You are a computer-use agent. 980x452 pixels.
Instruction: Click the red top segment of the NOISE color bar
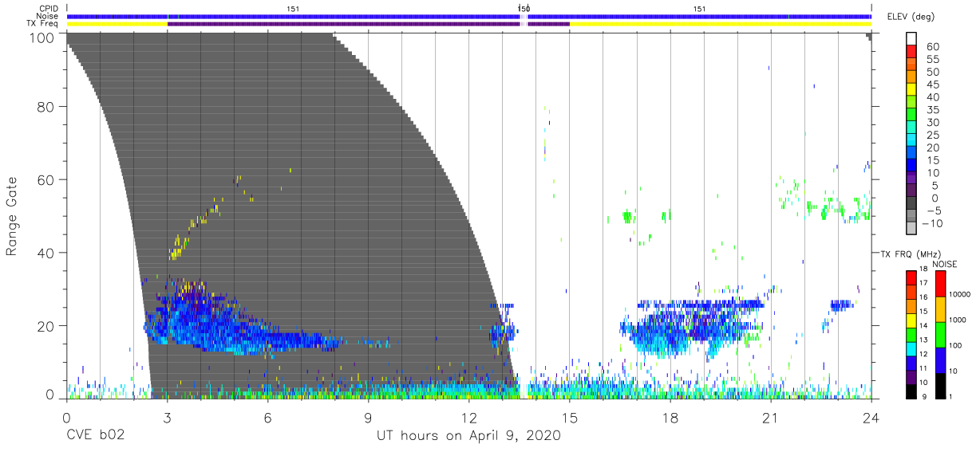point(941,284)
